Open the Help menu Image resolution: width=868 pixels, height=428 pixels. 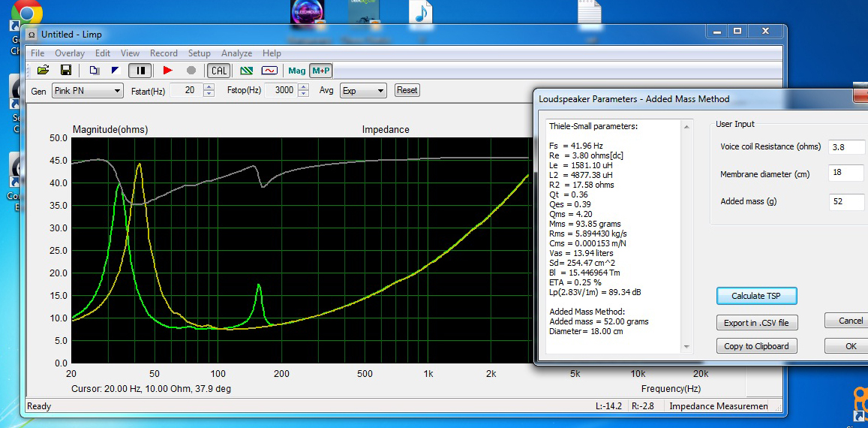point(272,53)
